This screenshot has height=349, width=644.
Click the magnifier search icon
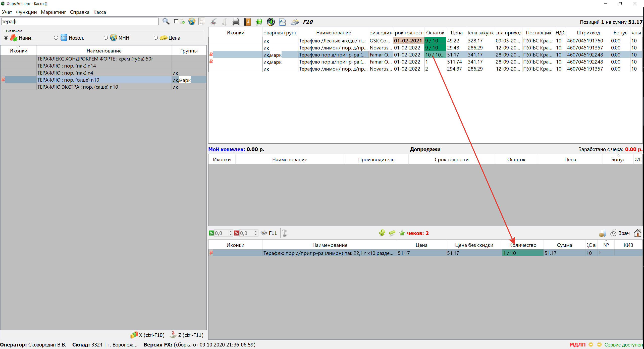click(x=166, y=22)
